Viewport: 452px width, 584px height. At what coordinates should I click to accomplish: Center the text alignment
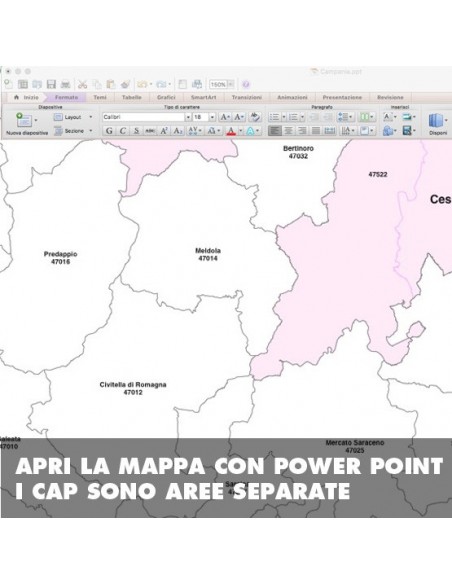(x=288, y=131)
